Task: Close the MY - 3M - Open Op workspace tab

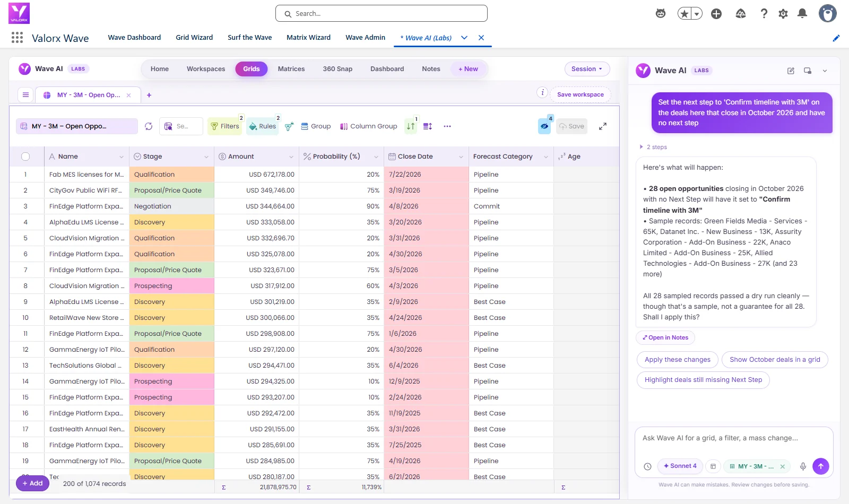Action: 128,95
